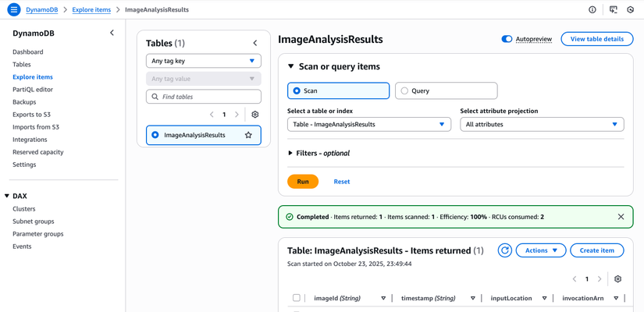Toggle the Autopreview switch
644x312 pixels.
click(507, 39)
